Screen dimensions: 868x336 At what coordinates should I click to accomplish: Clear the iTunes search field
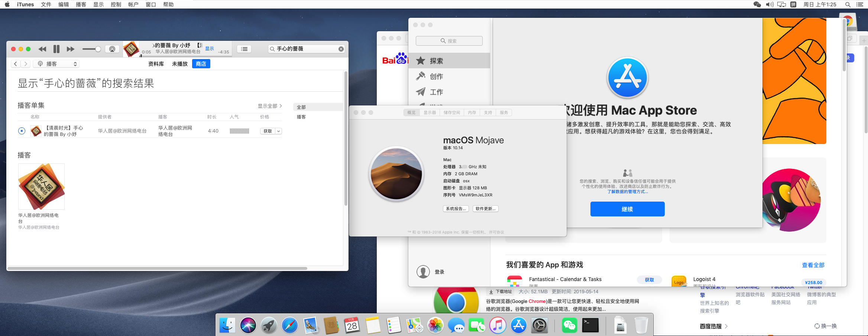[341, 49]
